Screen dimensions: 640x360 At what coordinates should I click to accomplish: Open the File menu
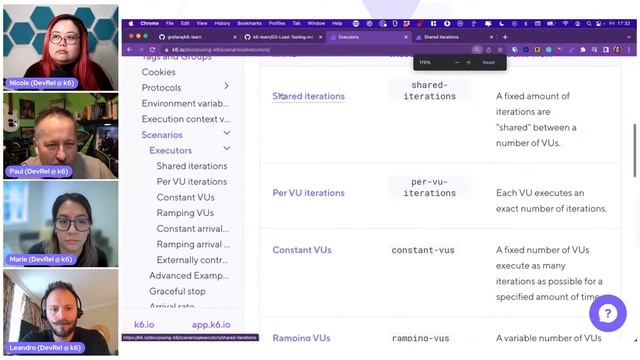point(170,24)
